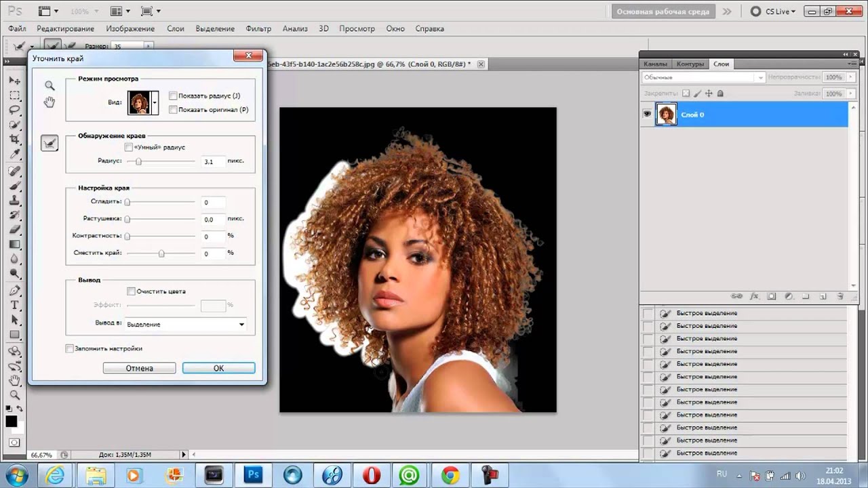The image size is (868, 488).
Task: Switch to the Каналы tab
Action: point(656,64)
